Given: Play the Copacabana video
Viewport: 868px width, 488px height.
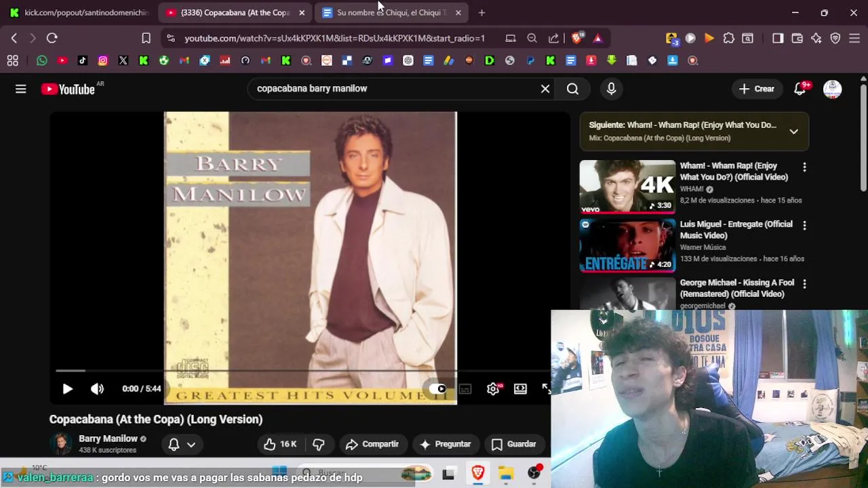Looking at the screenshot, I should pyautogui.click(x=67, y=388).
